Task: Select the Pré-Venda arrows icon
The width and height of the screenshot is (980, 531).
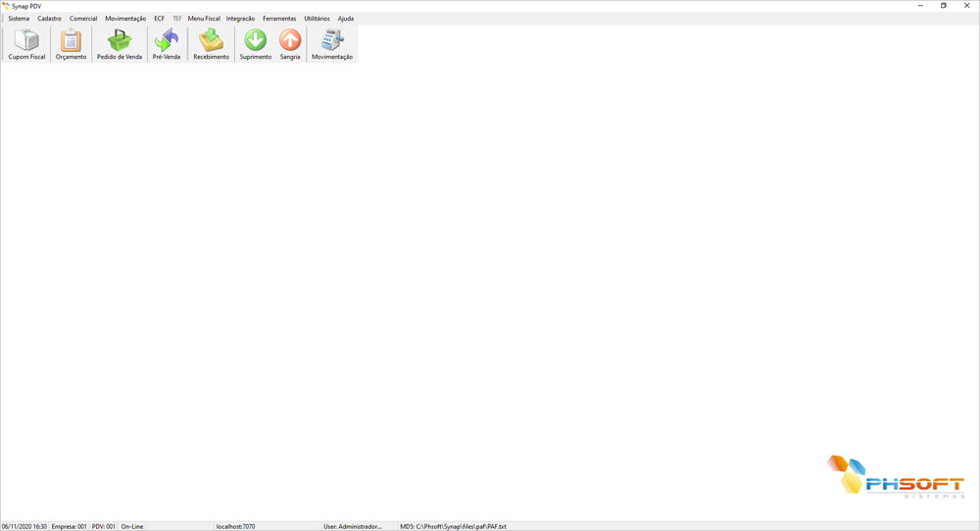Action: [x=167, y=43]
